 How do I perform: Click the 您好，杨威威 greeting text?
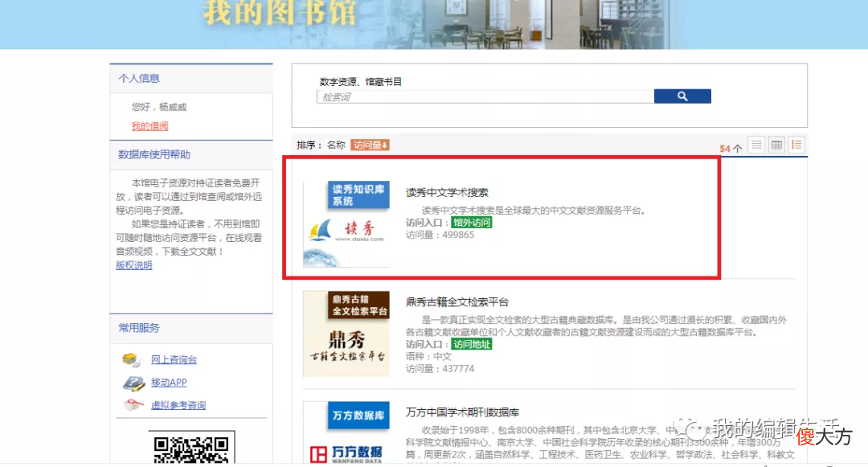pos(159,107)
